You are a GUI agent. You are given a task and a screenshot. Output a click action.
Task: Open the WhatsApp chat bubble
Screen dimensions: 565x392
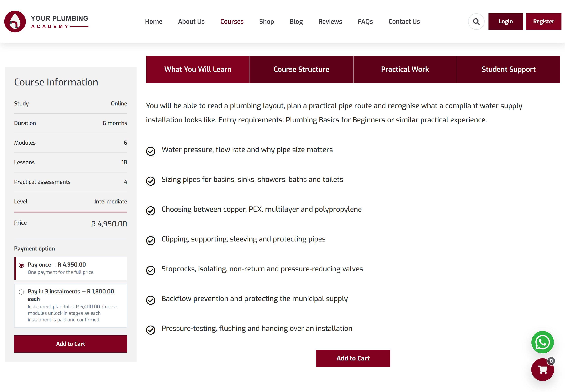coord(542,342)
